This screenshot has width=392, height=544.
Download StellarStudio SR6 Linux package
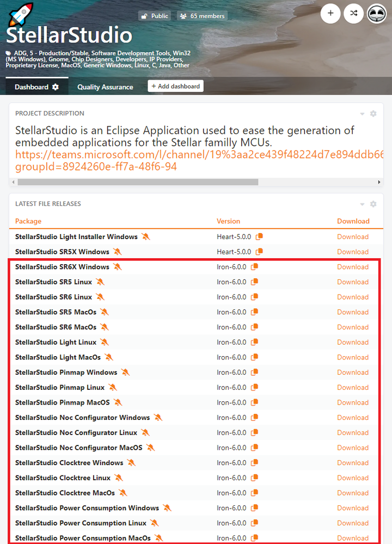[353, 297]
